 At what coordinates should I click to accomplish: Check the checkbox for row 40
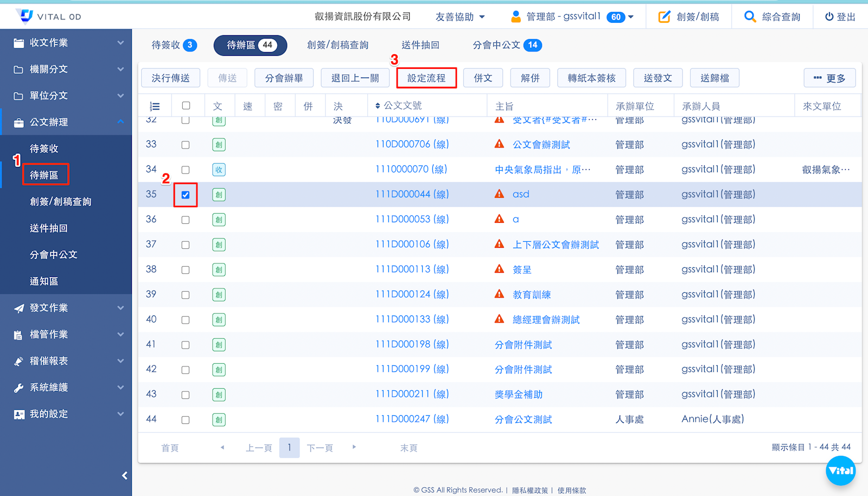186,320
